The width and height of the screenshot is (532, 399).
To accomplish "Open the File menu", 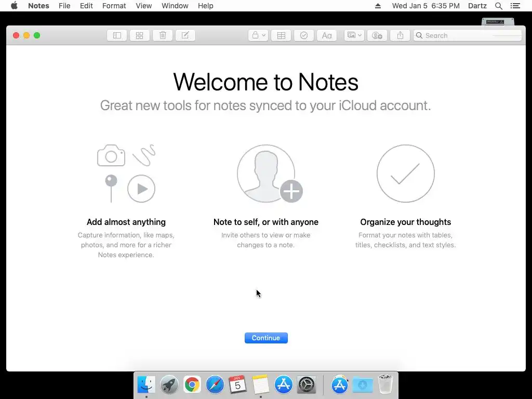I will [64, 6].
